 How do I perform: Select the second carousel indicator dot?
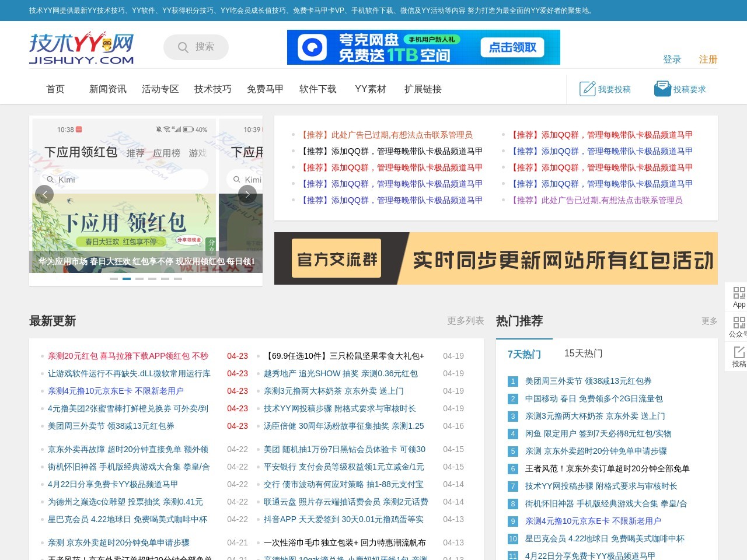point(127,279)
